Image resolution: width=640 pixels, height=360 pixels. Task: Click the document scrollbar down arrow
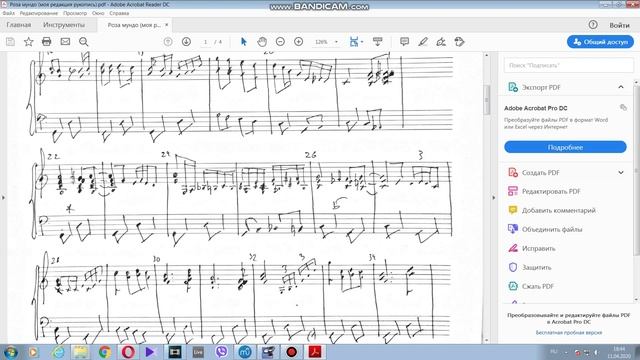(x=486, y=340)
